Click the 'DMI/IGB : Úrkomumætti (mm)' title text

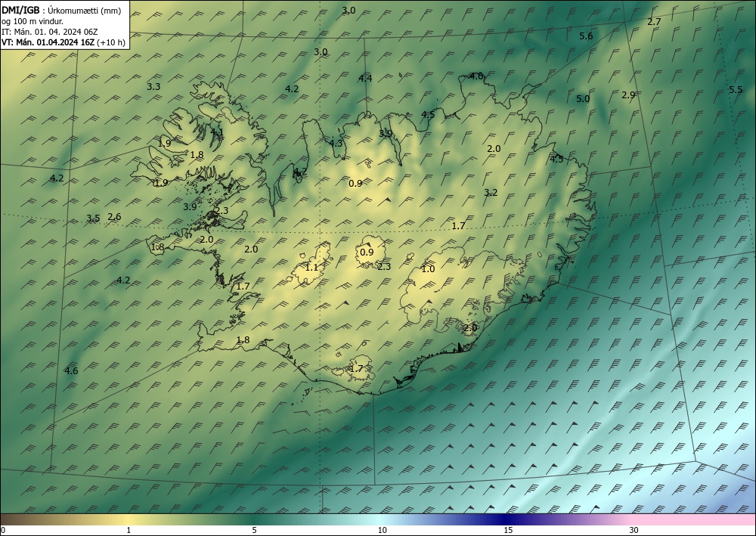click(61, 10)
